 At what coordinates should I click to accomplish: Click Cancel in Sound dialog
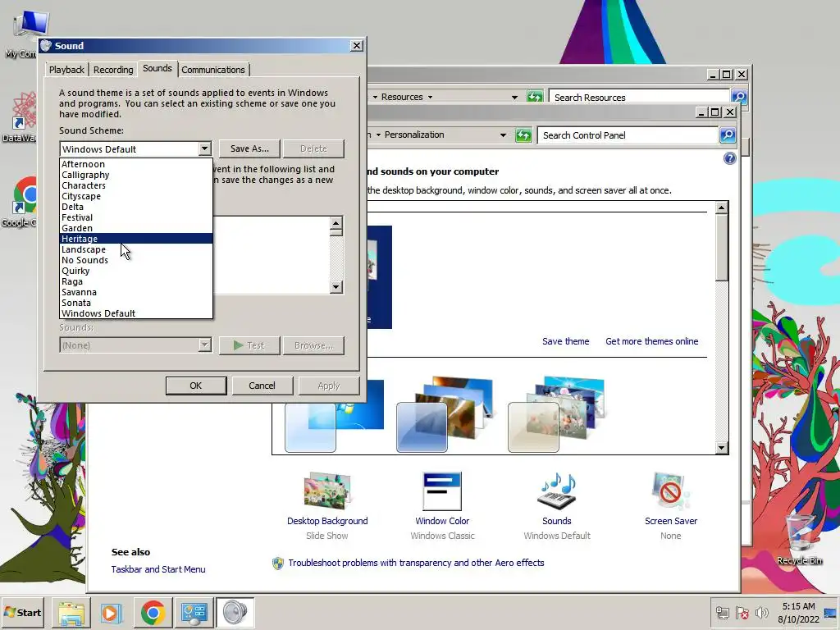tap(262, 386)
